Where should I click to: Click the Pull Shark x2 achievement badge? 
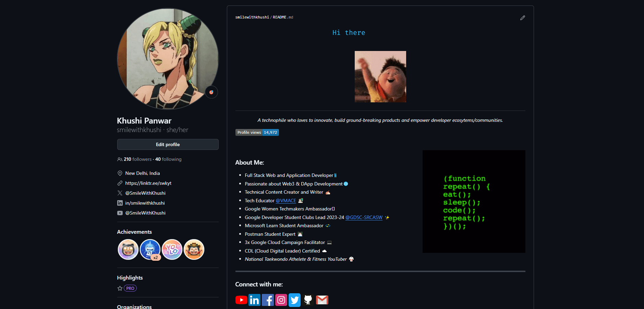(150, 249)
